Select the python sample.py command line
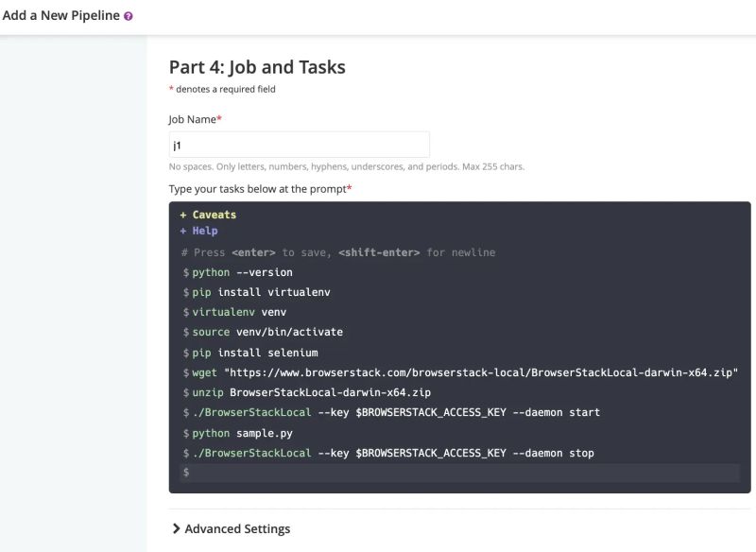Screen dimensions: 756x552 237,433
